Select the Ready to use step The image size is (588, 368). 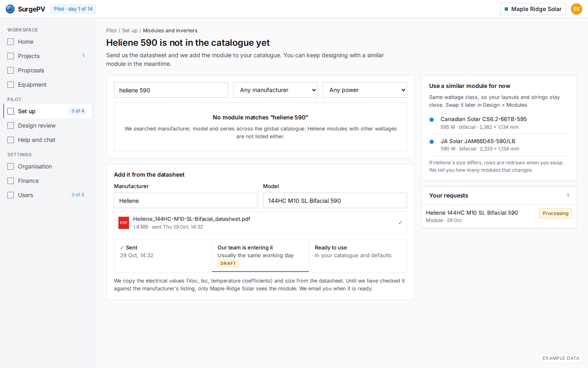[x=358, y=256]
